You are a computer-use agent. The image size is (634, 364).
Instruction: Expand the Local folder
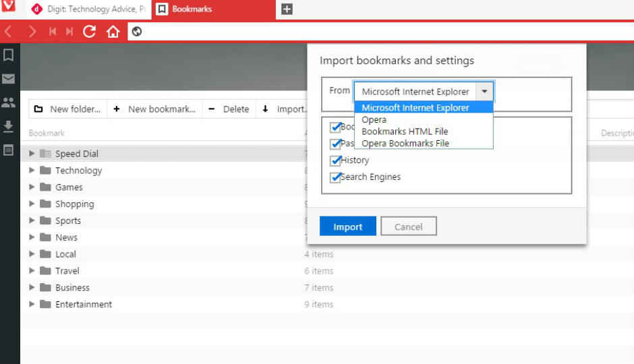coord(32,254)
